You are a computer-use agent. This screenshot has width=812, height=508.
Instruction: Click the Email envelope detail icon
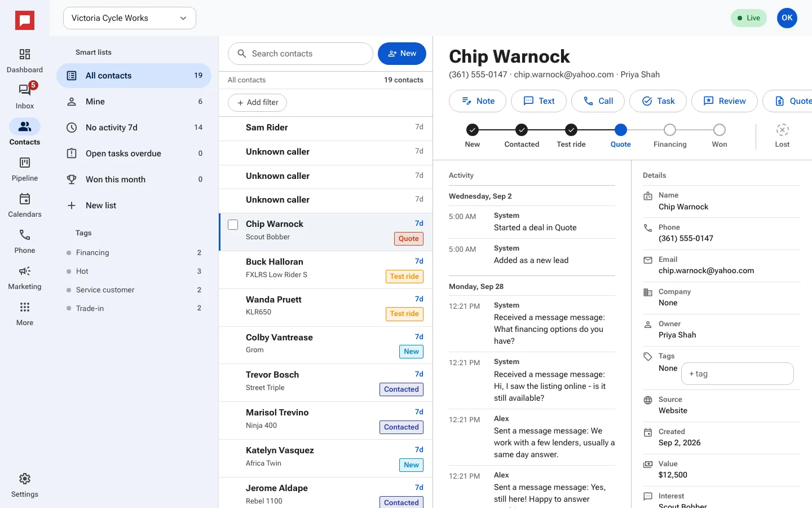pos(648,260)
